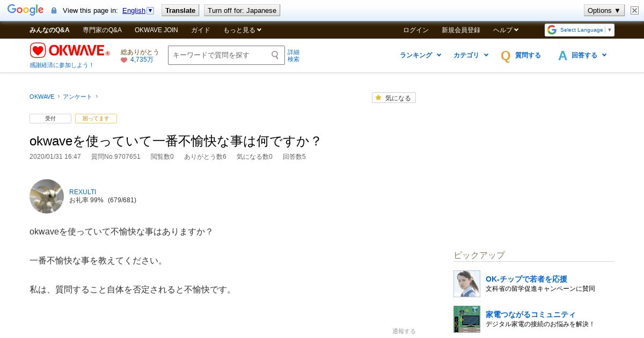This screenshot has width=644, height=338.
Task: Click ログイン link
Action: click(416, 30)
